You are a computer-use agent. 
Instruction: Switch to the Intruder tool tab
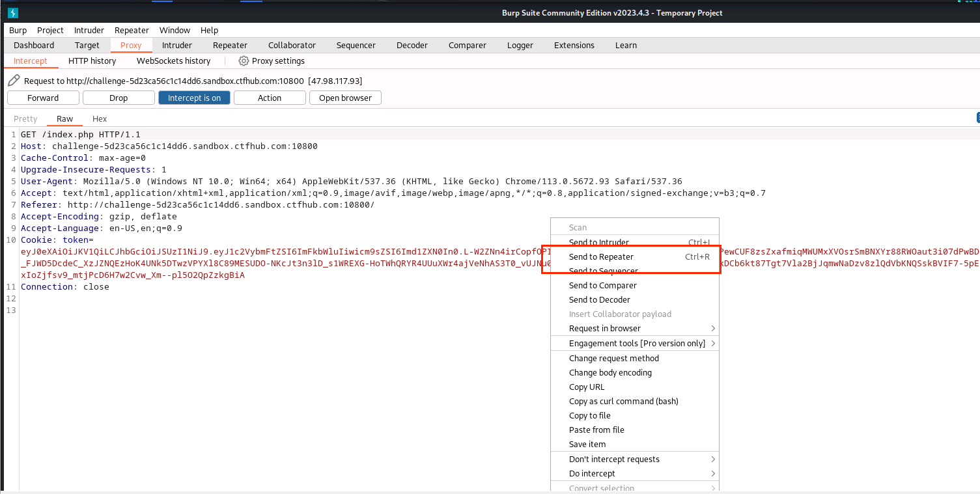click(x=177, y=45)
